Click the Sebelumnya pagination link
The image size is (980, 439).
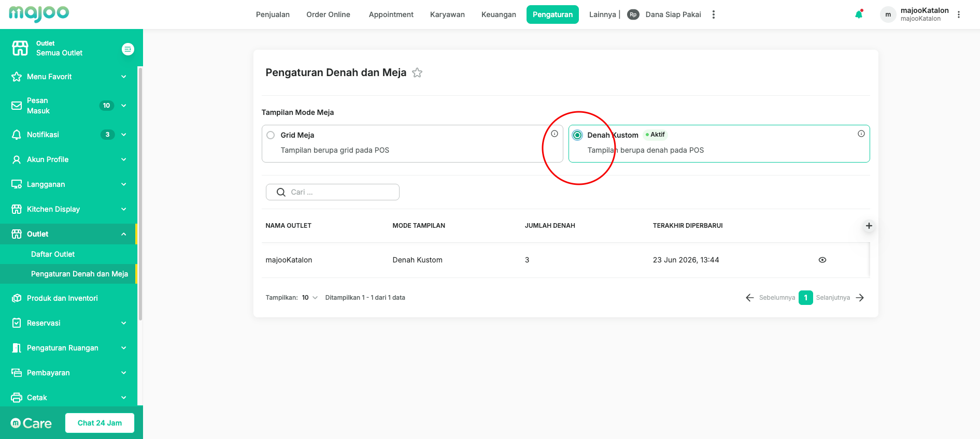(x=777, y=298)
